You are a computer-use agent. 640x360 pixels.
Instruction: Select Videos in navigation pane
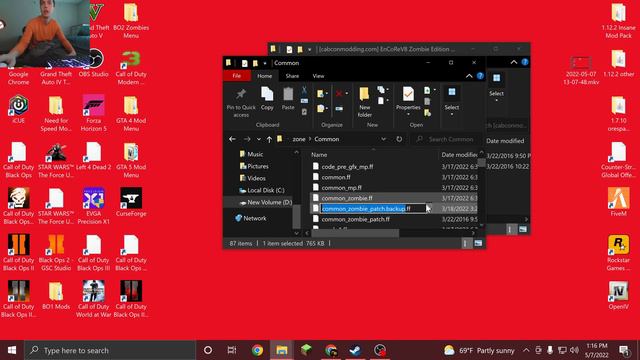point(253,178)
